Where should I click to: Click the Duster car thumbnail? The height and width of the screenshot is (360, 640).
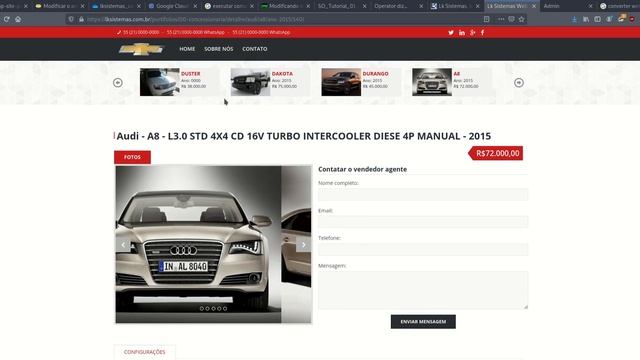[160, 82]
